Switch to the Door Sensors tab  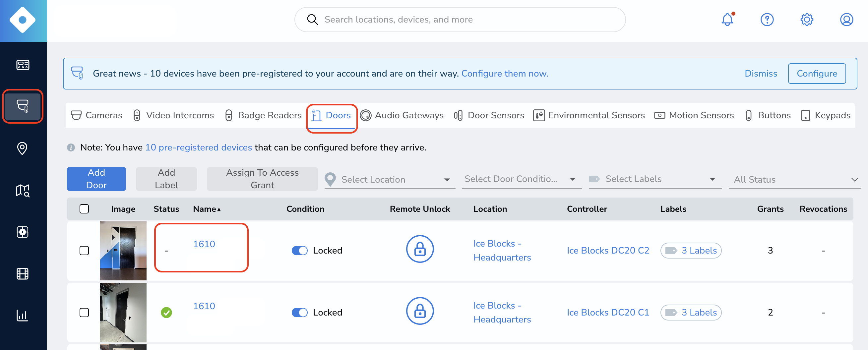(x=489, y=115)
